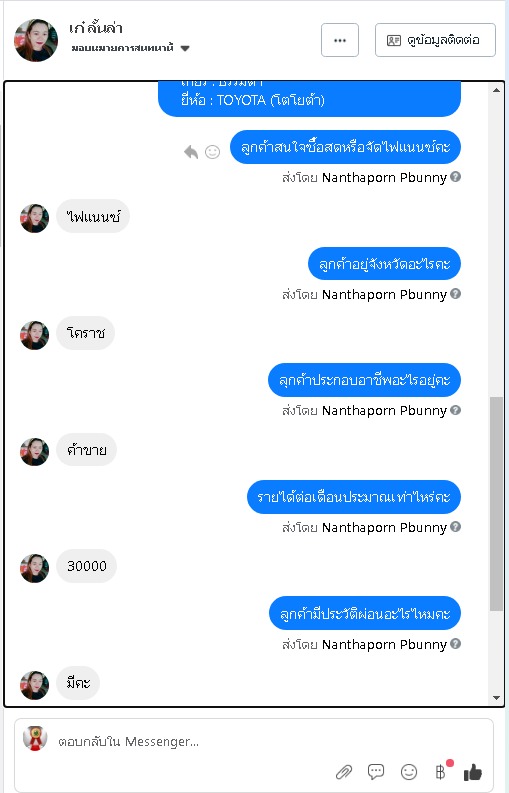
Task: Click the view contact info button
Action: [435, 40]
